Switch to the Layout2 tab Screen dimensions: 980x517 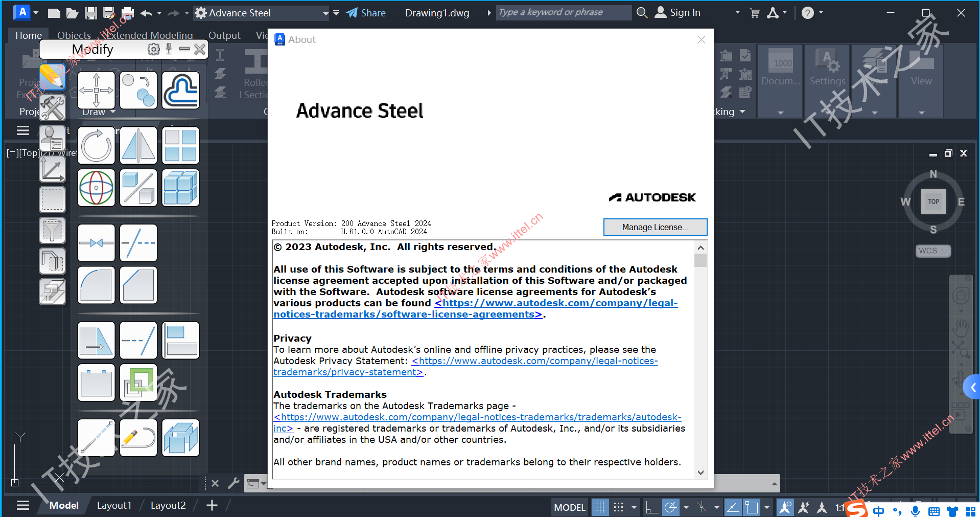(168, 505)
